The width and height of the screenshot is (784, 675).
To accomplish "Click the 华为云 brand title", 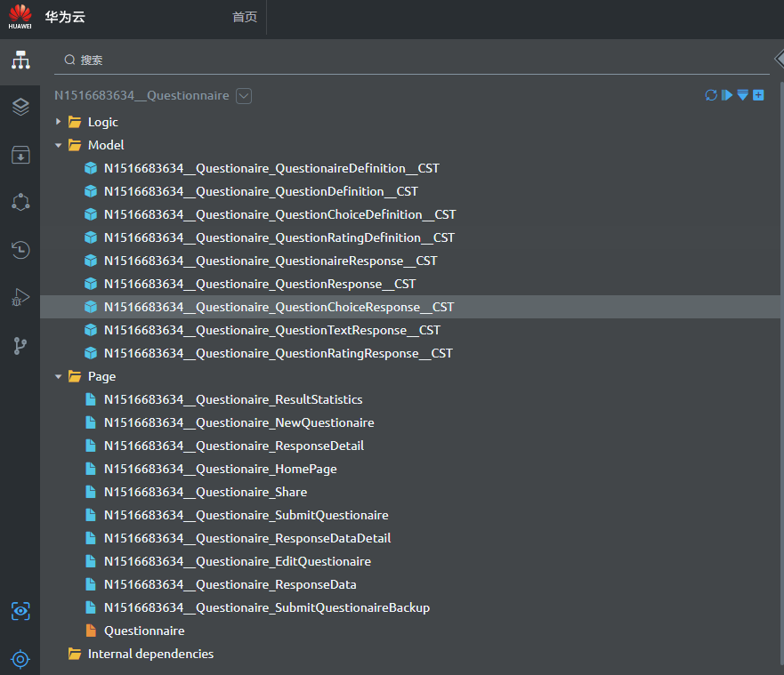I will (x=65, y=17).
